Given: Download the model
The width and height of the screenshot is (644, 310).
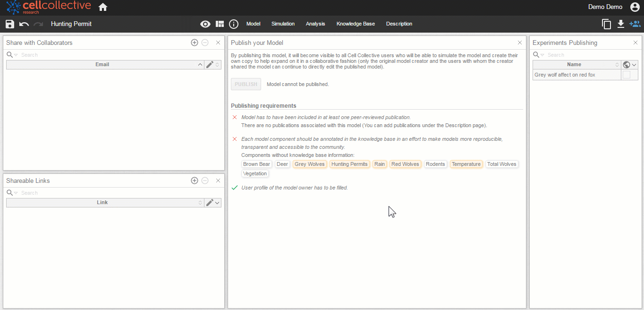Looking at the screenshot, I should (x=621, y=24).
